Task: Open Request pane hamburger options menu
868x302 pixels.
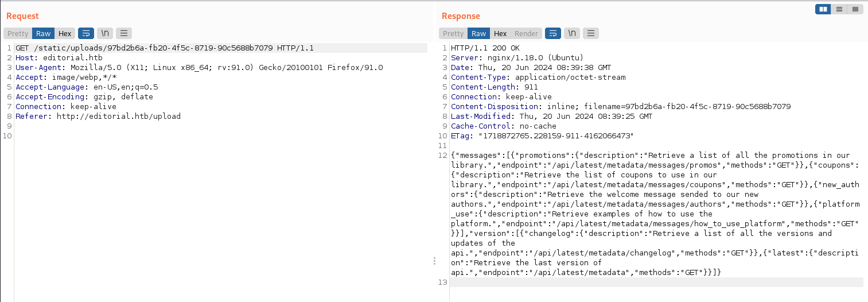Action: [124, 33]
